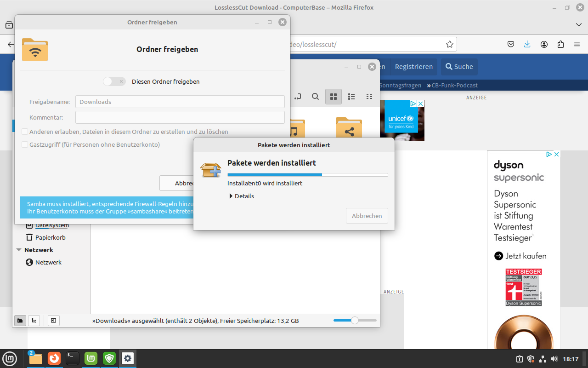Select Netzwerk globe item in sidebar

click(x=44, y=262)
